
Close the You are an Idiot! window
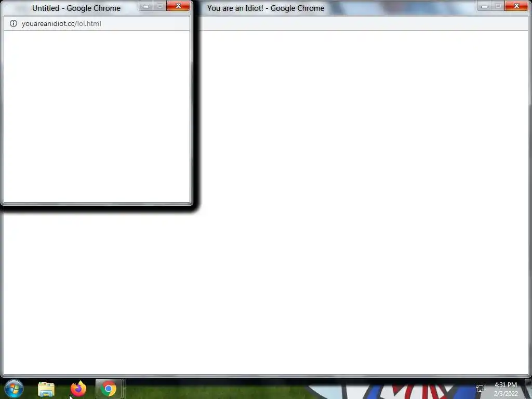516,6
